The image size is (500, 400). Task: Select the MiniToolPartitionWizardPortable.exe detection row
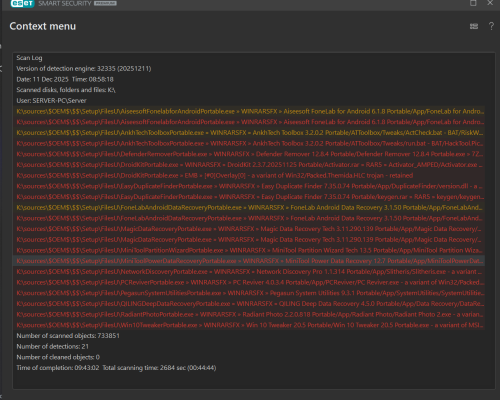click(x=250, y=250)
